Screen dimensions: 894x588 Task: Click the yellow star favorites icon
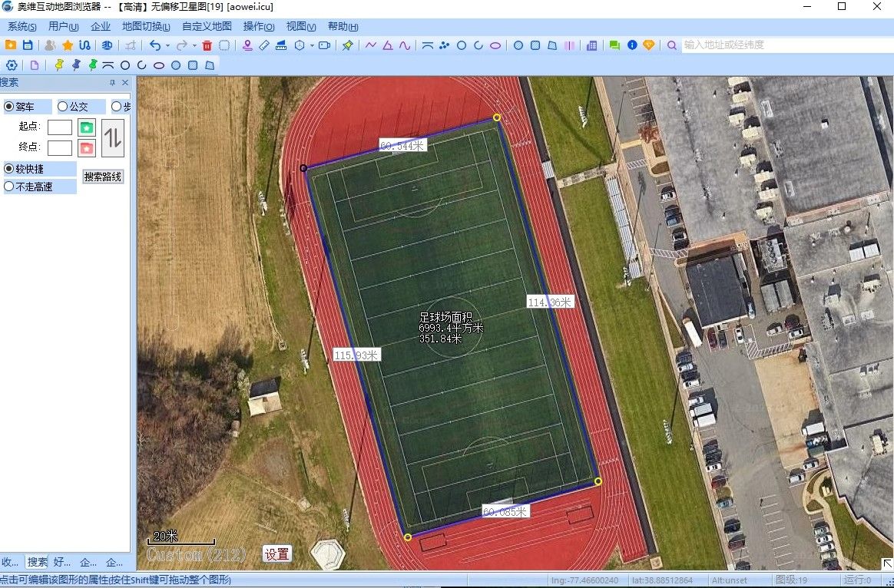68,45
